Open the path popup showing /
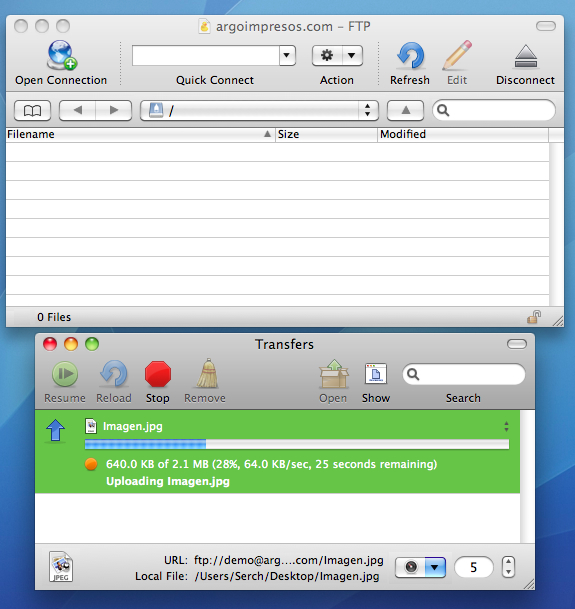The width and height of the screenshot is (575, 609). [x=259, y=111]
